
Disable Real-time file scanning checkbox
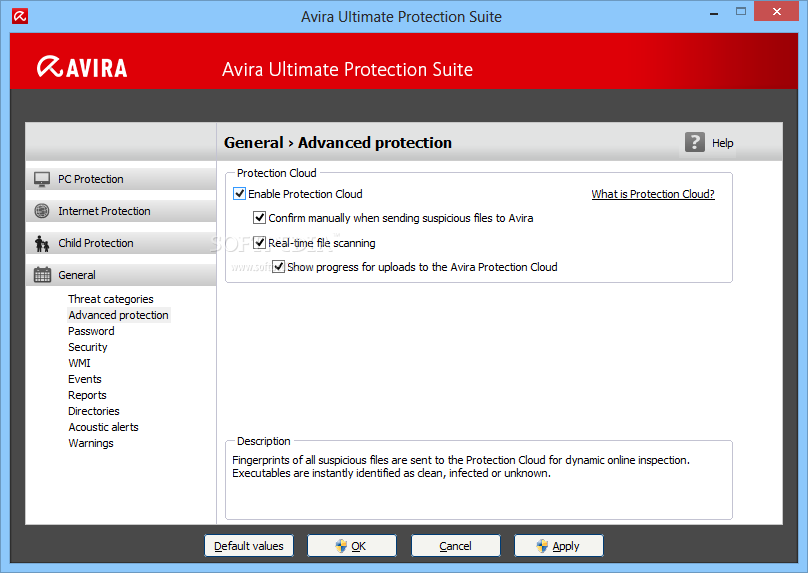click(259, 242)
